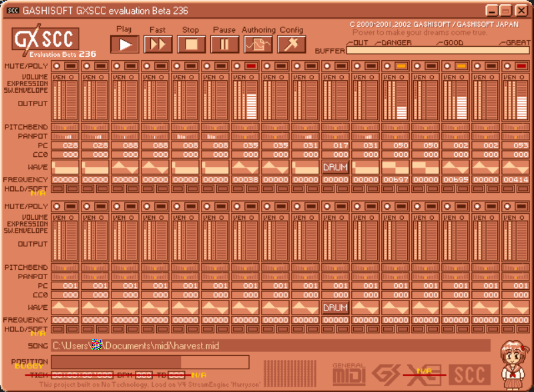Click the GXSCC logo
The width and height of the screenshot is (534, 392).
pyautogui.click(x=45, y=40)
